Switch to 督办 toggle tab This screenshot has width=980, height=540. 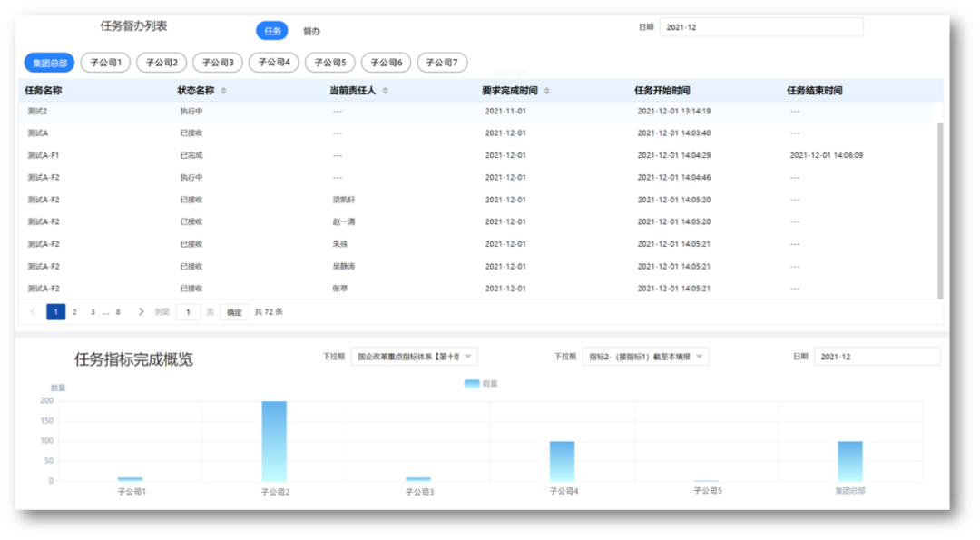click(311, 31)
